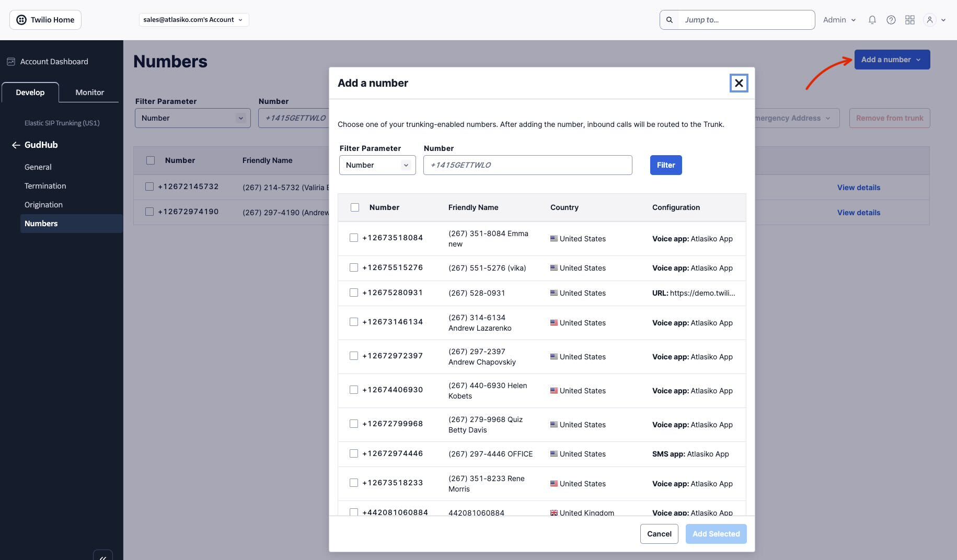
Task: Open General in the GudHub sidebar
Action: (38, 167)
